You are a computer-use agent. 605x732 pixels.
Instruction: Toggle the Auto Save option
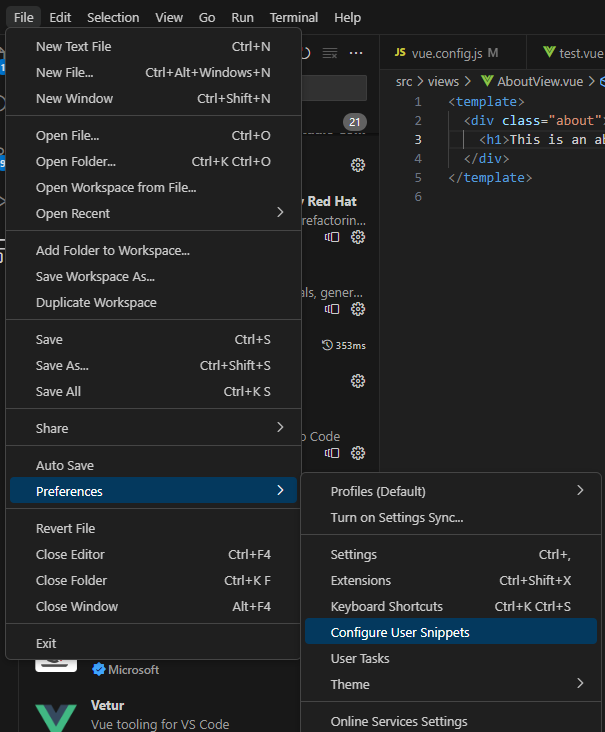[x=153, y=465]
